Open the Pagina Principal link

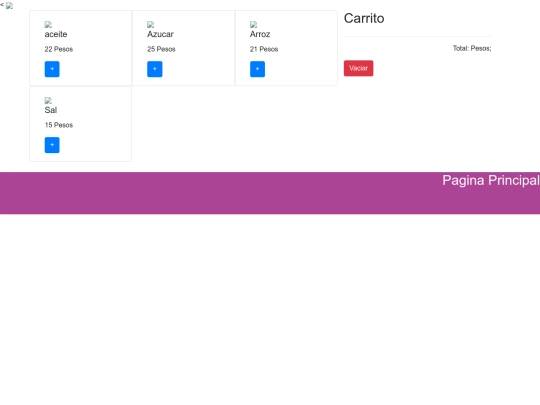491,180
